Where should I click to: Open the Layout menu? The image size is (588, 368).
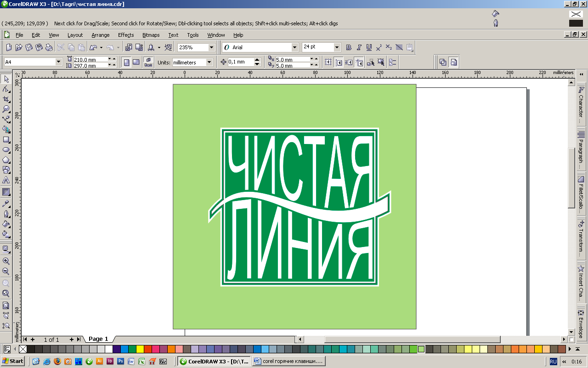tap(75, 35)
